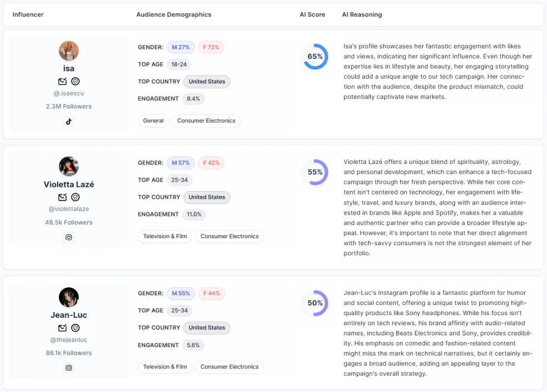Click Jean-Luc's 50% AI score ring

315,303
